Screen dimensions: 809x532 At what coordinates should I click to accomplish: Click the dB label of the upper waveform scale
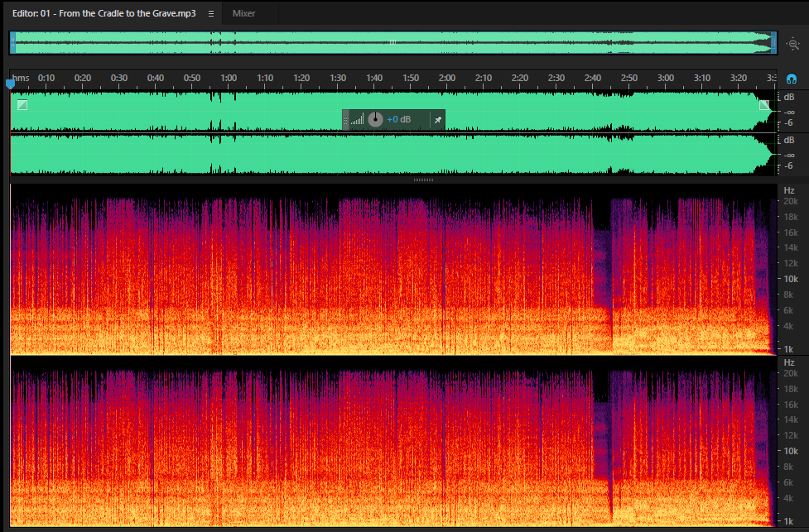[789, 97]
